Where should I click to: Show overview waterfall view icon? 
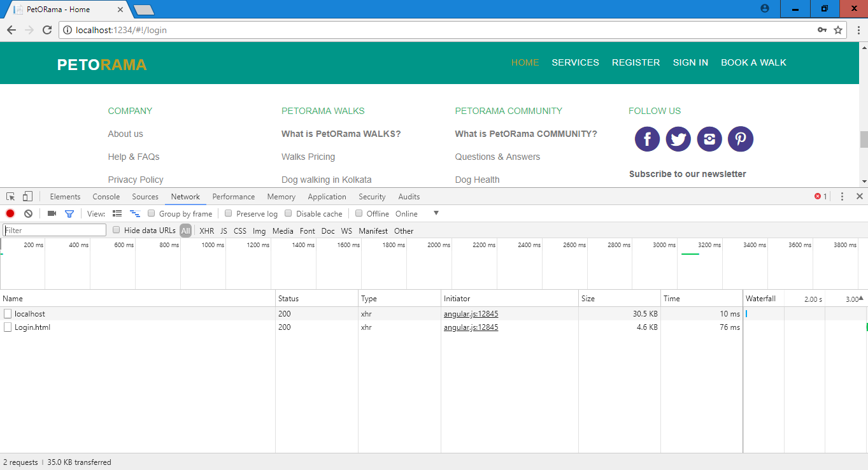pyautogui.click(x=135, y=213)
